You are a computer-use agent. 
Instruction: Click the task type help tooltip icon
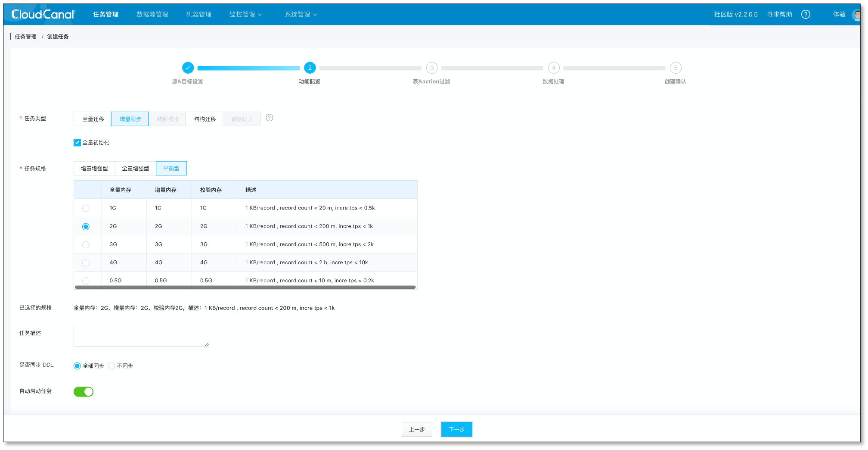[270, 118]
